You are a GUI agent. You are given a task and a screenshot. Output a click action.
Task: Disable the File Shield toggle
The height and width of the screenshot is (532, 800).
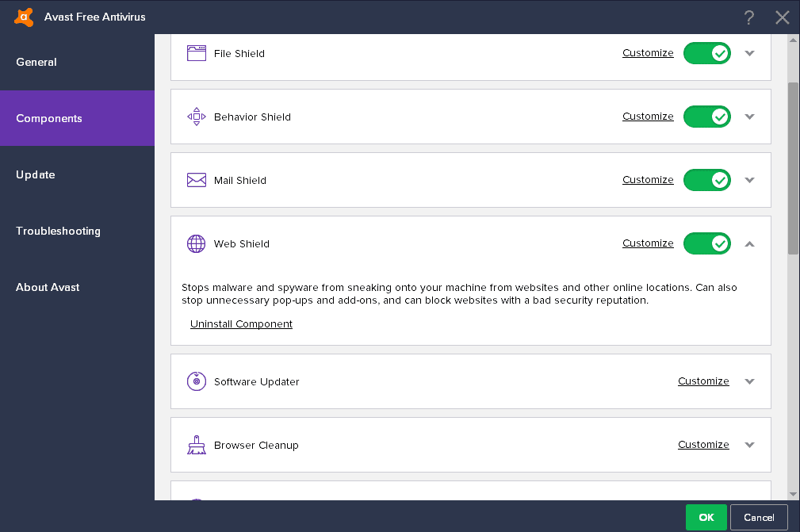click(706, 52)
